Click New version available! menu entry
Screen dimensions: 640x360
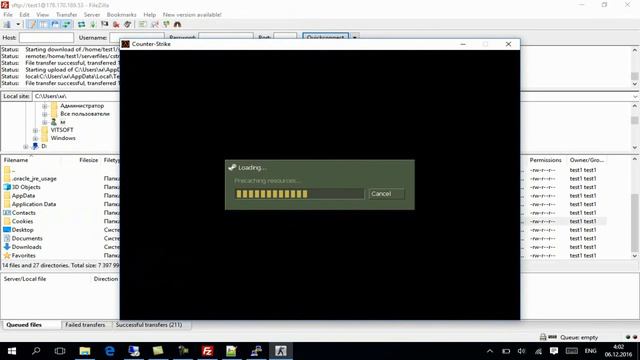pyautogui.click(x=192, y=14)
